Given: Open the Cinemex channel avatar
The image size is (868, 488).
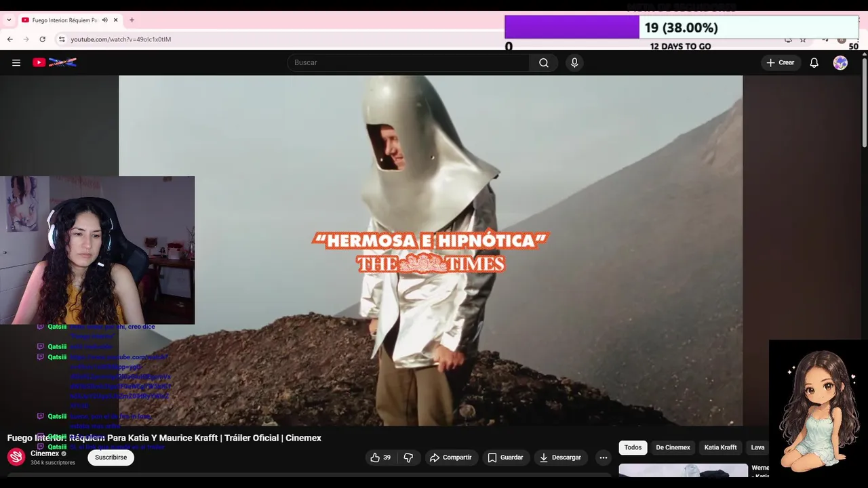Looking at the screenshot, I should click(x=16, y=457).
